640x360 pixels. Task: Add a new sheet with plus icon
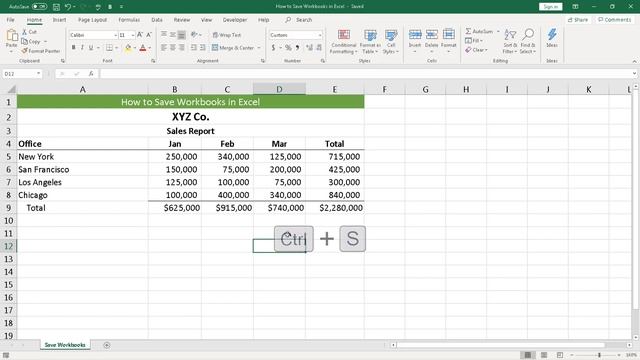click(x=107, y=345)
